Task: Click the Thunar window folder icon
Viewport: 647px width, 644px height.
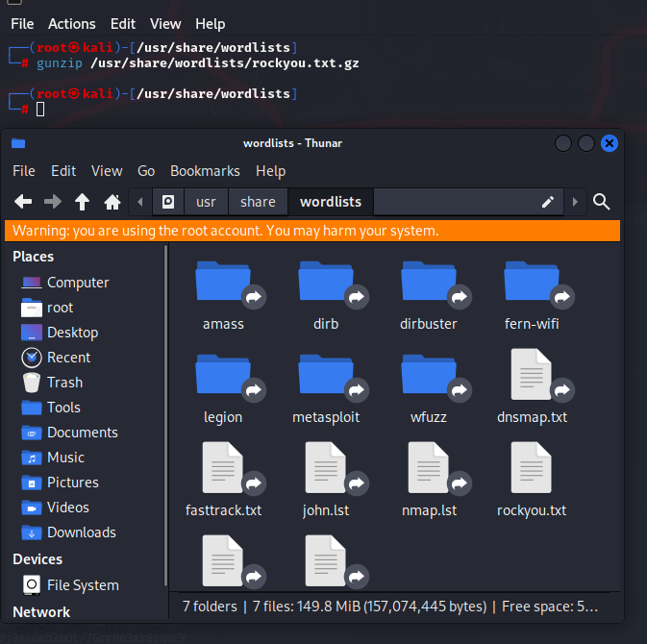Action: pos(18,143)
